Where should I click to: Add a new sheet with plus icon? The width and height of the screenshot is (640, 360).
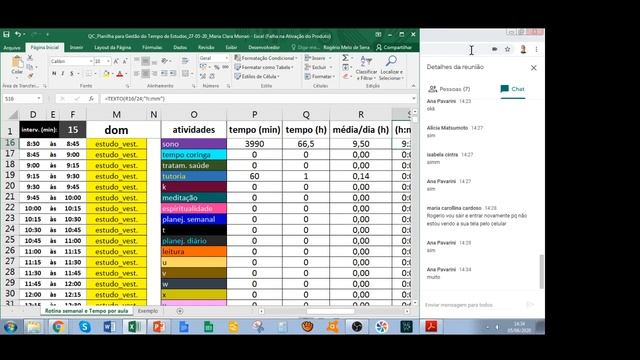click(x=180, y=311)
